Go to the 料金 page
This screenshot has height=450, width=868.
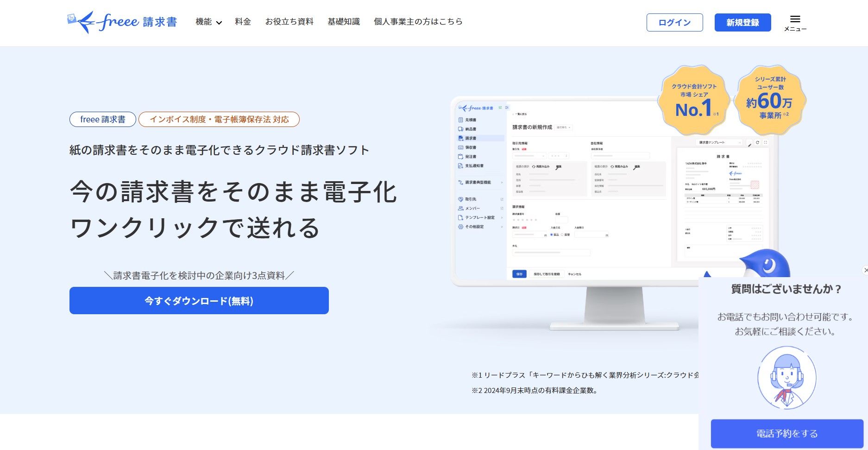pyautogui.click(x=243, y=21)
